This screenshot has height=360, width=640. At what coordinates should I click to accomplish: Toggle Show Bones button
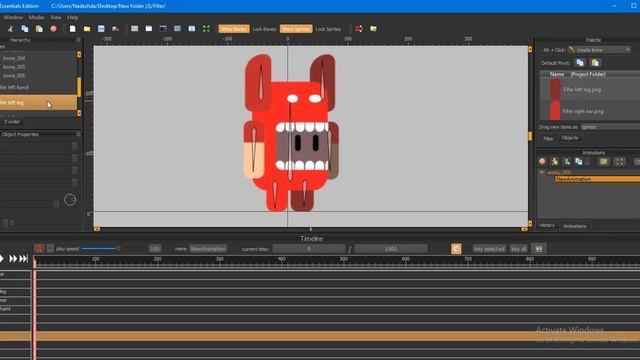coord(234,29)
